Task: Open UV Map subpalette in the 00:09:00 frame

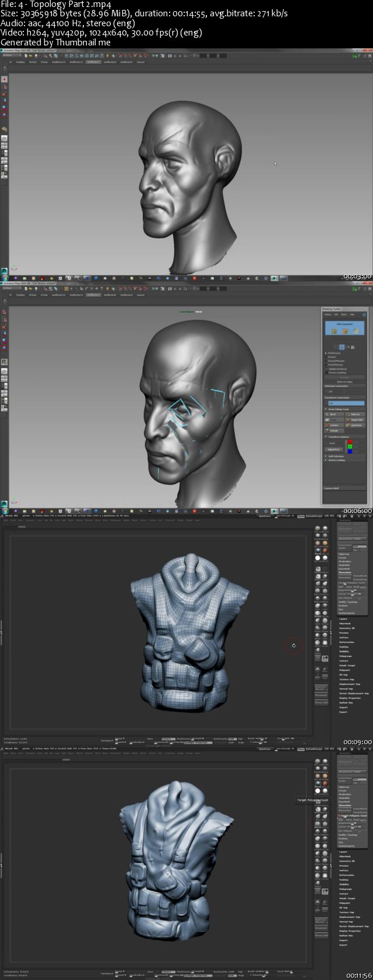Action: click(343, 675)
